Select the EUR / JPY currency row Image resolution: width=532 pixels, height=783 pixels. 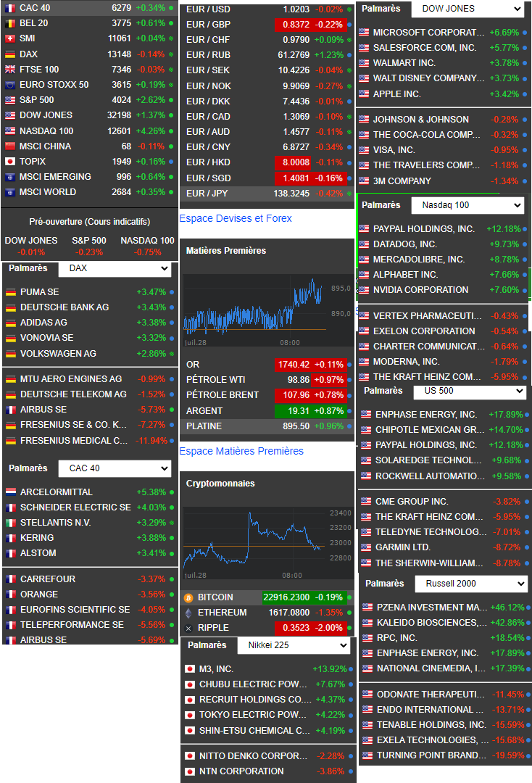[x=267, y=194]
